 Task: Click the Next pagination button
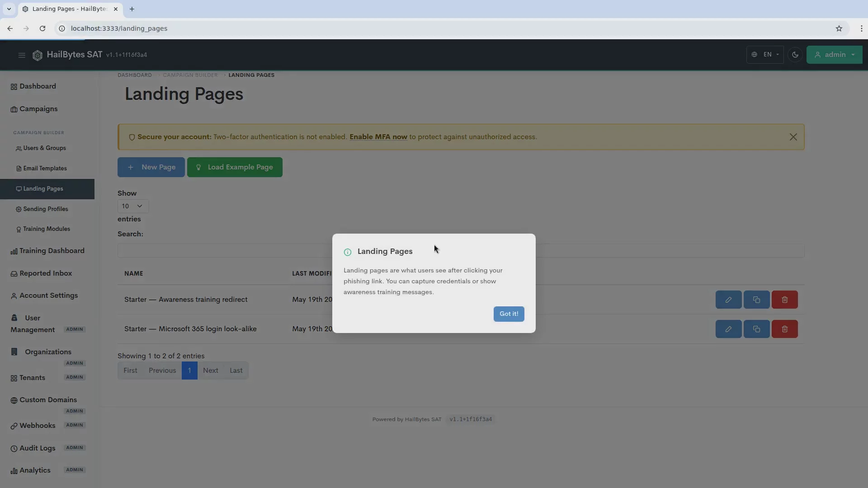tap(211, 371)
